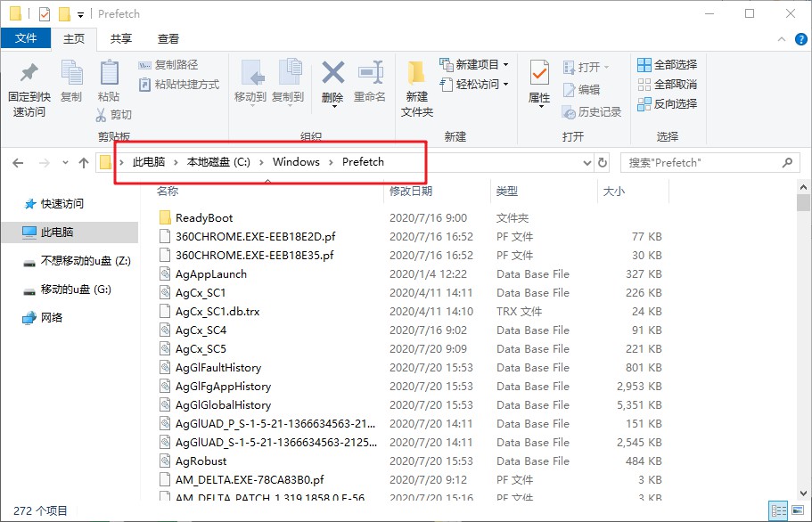Select 此电脑 in navigation pane
The height and width of the screenshot is (522, 812).
(x=70, y=232)
